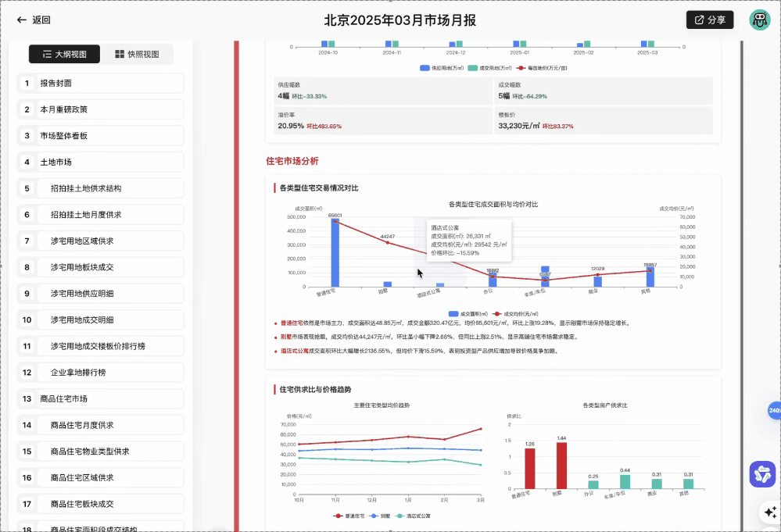Select 企业拿地排行榜 in the sidebar

(100, 372)
